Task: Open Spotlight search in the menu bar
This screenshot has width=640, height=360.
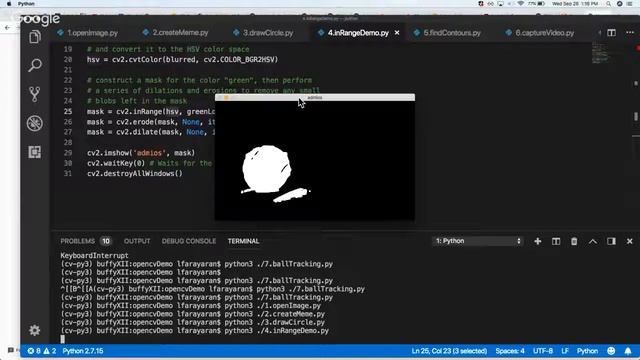Action: tap(608, 4)
